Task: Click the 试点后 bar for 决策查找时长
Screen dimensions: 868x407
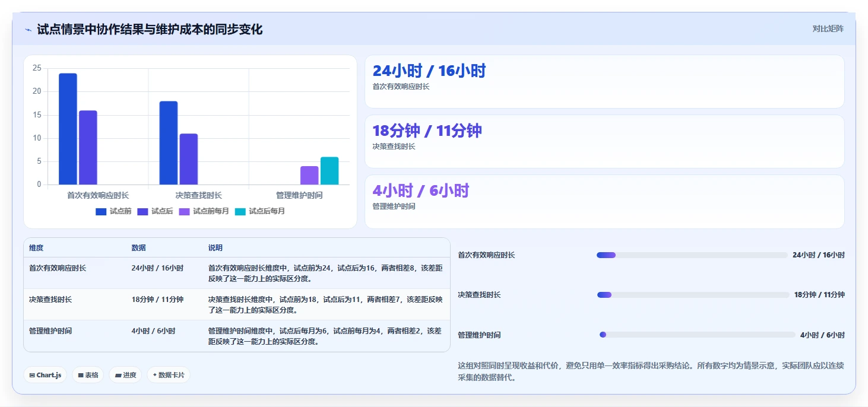Action: (188, 159)
